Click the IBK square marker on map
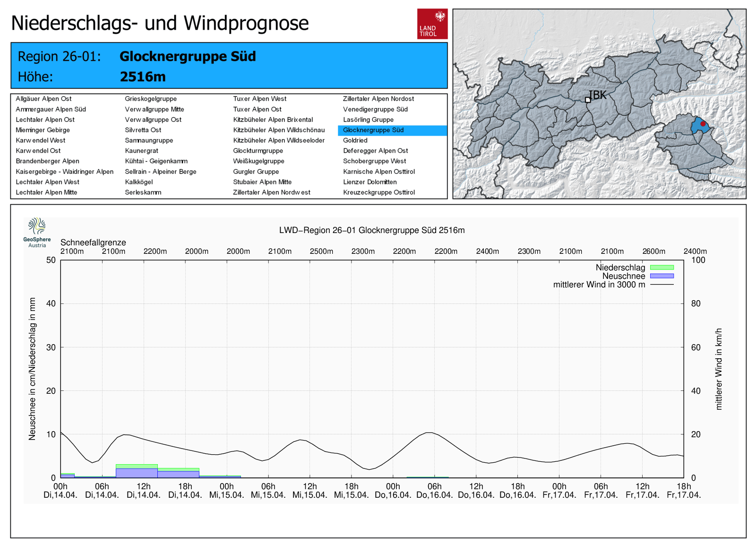Viewport: 756px width, 545px height. click(588, 100)
